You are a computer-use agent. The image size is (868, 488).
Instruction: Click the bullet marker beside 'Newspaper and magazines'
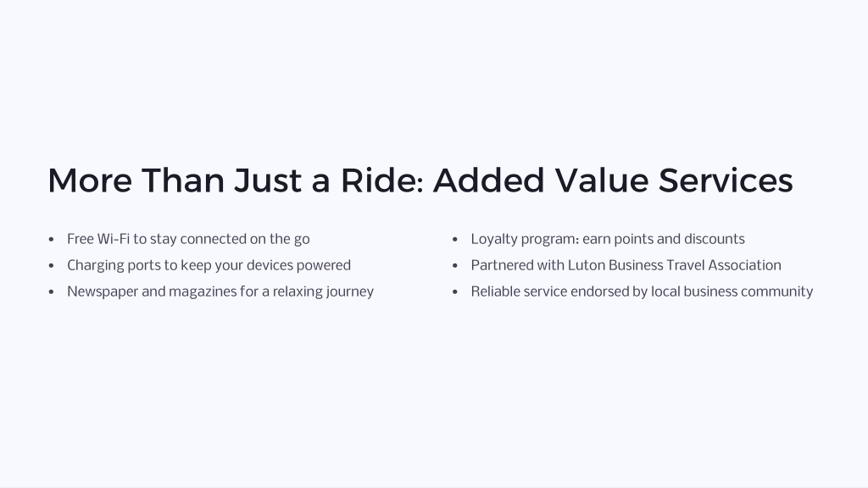(x=52, y=292)
